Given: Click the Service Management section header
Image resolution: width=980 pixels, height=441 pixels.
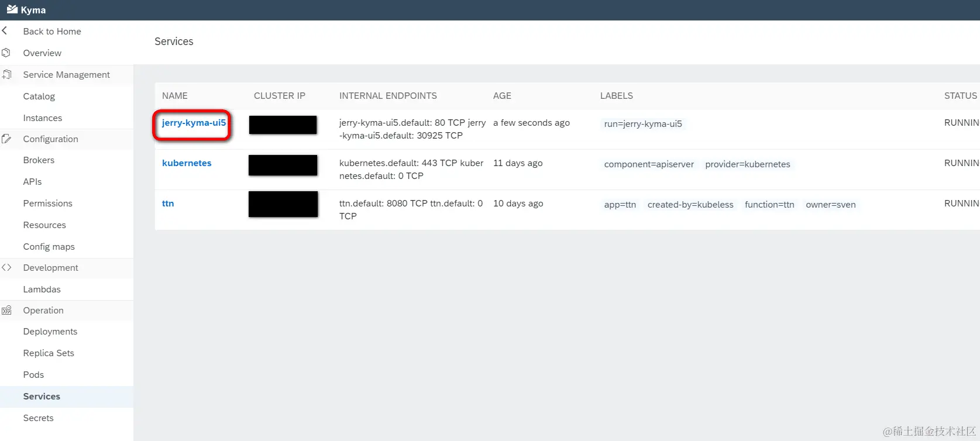Looking at the screenshot, I should point(67,75).
